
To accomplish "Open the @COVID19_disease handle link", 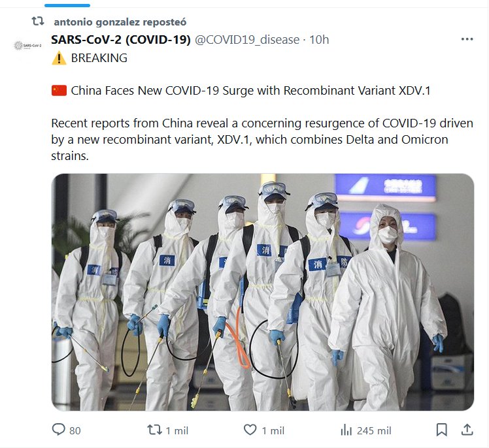I will pyautogui.click(x=247, y=40).
